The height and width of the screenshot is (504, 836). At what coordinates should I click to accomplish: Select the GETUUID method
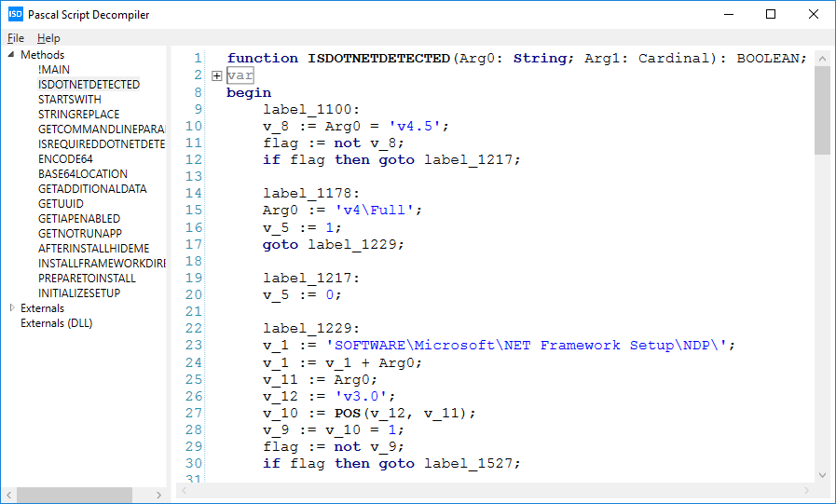point(61,204)
